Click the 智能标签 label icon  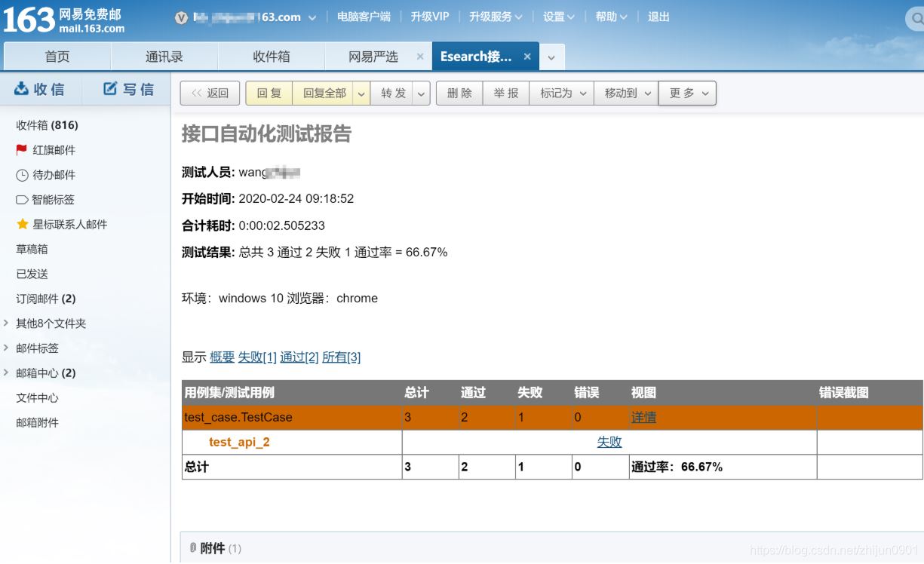pyautogui.click(x=20, y=199)
